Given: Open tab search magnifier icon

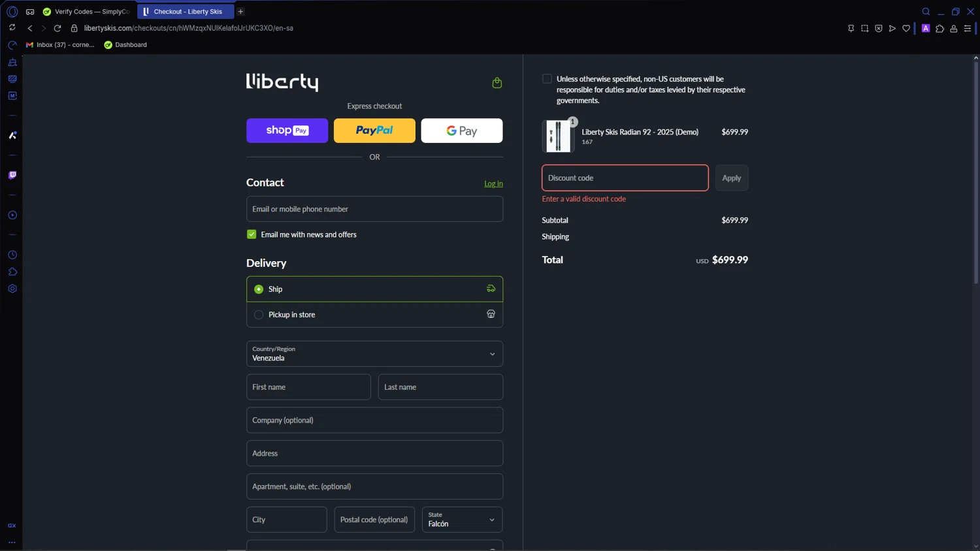Looking at the screenshot, I should (x=926, y=11).
